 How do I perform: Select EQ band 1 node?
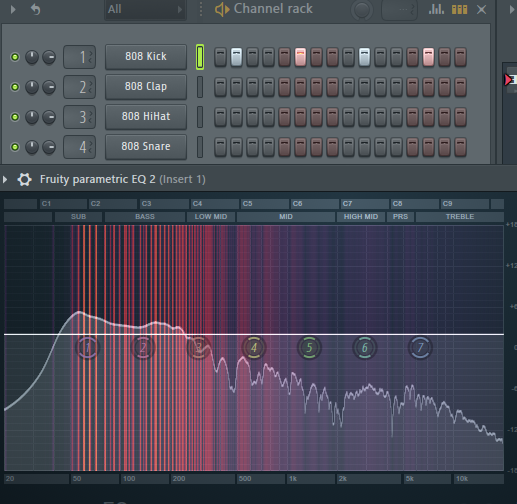(x=87, y=348)
